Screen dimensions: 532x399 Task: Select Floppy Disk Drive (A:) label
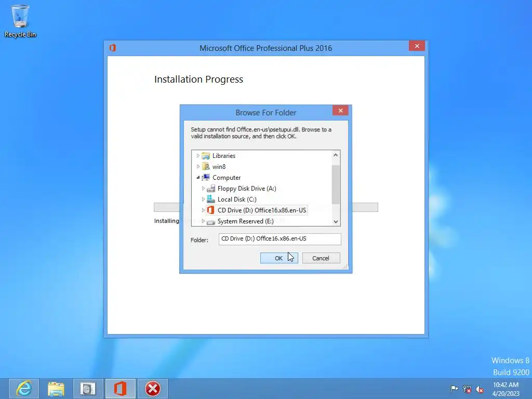(x=247, y=188)
